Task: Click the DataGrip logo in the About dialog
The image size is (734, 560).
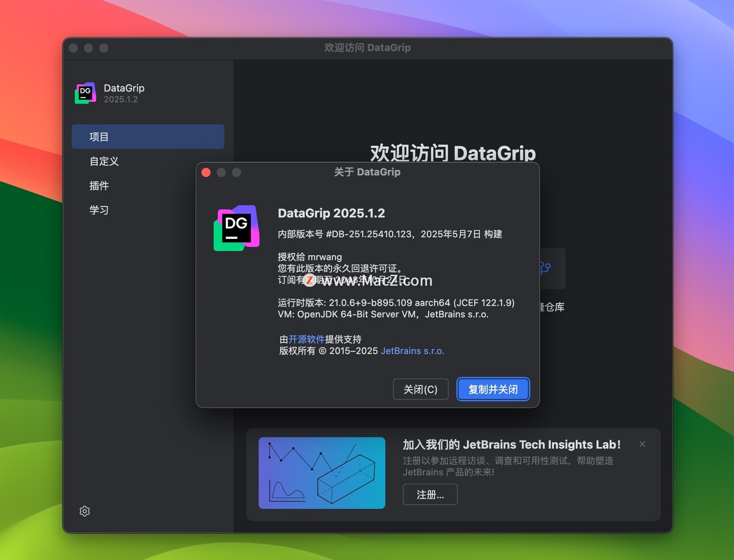Action: click(x=236, y=228)
